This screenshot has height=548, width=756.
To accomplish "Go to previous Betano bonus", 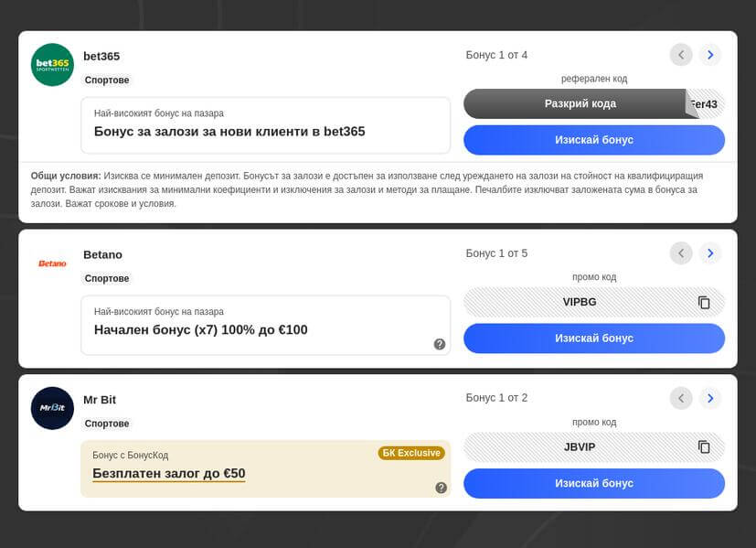I will pos(681,253).
